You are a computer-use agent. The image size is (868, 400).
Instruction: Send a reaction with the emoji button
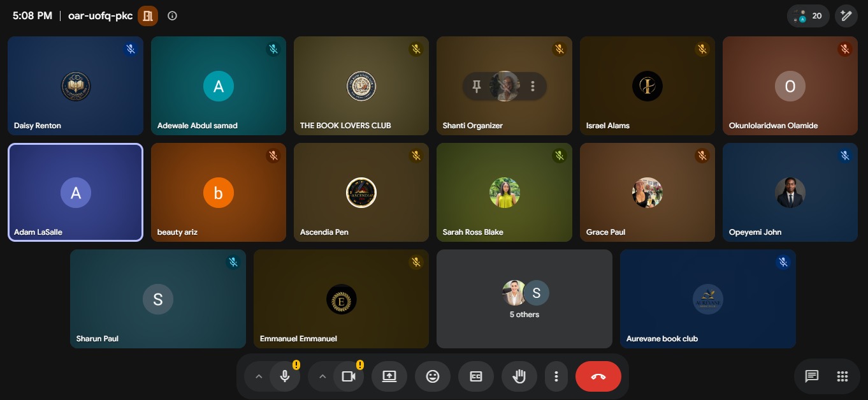tap(433, 376)
